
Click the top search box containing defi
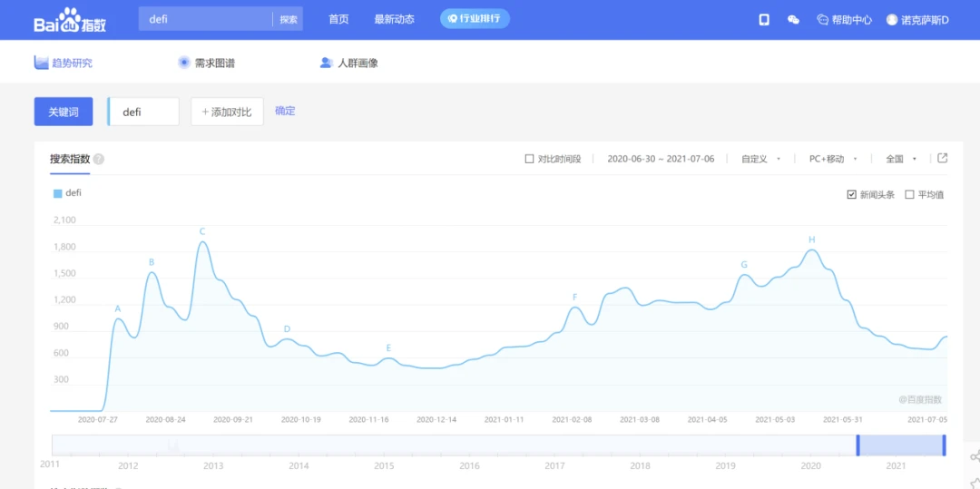click(x=205, y=19)
